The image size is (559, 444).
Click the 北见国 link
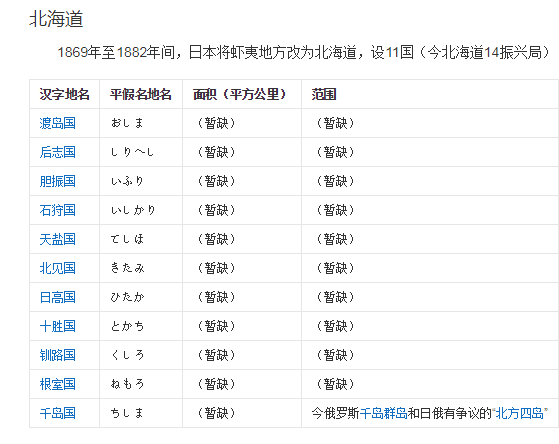point(57,268)
